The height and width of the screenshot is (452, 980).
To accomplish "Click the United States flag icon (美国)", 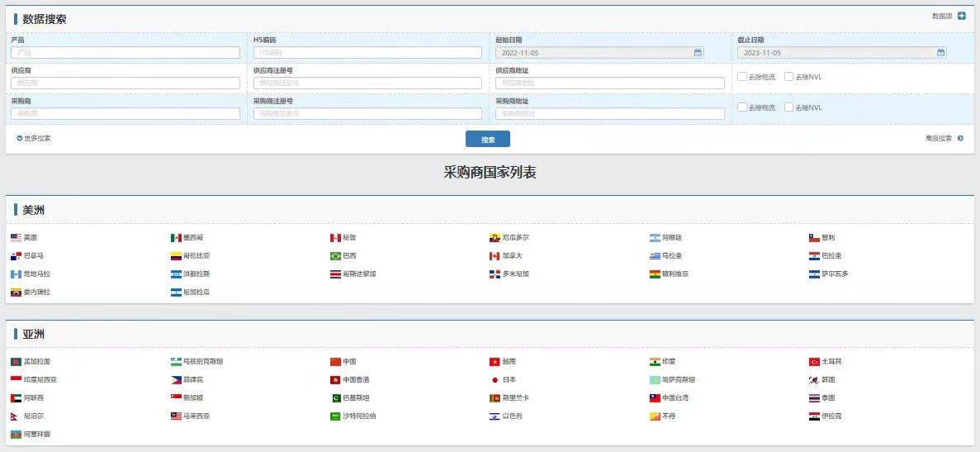I will (x=16, y=238).
